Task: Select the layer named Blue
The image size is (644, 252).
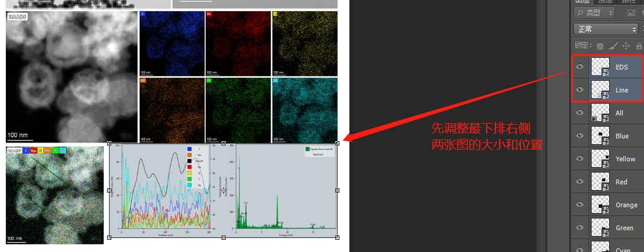Action: 622,136
